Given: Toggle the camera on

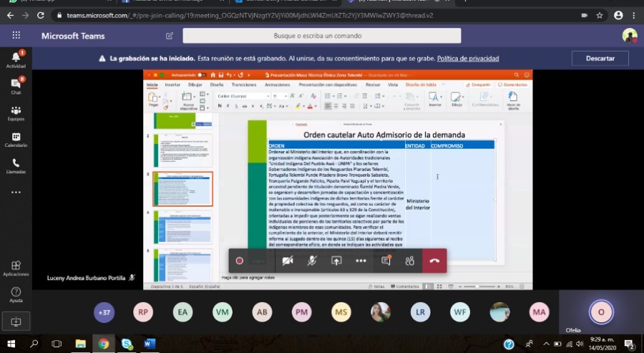Looking at the screenshot, I should (x=288, y=261).
